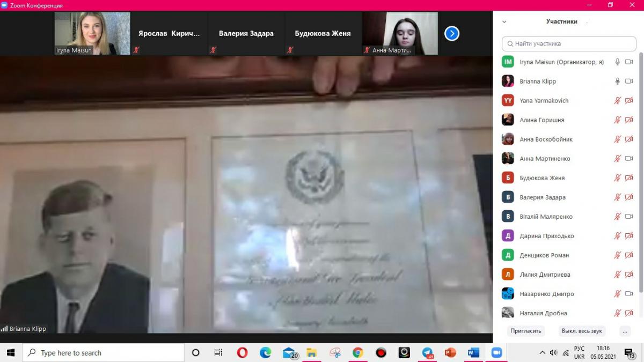Click Наталия Дробна's muted microphone icon
Image resolution: width=644 pixels, height=362 pixels.
[618, 313]
